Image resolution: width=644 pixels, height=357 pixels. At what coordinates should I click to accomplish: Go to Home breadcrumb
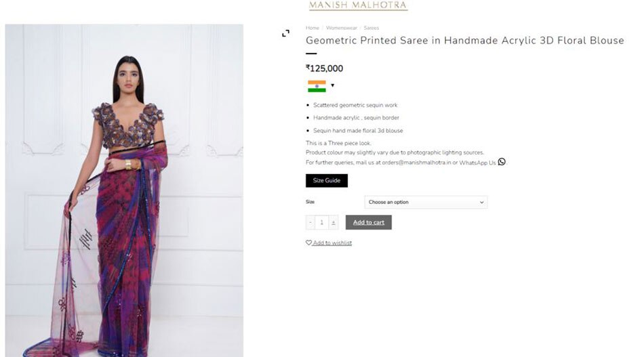[x=313, y=28]
